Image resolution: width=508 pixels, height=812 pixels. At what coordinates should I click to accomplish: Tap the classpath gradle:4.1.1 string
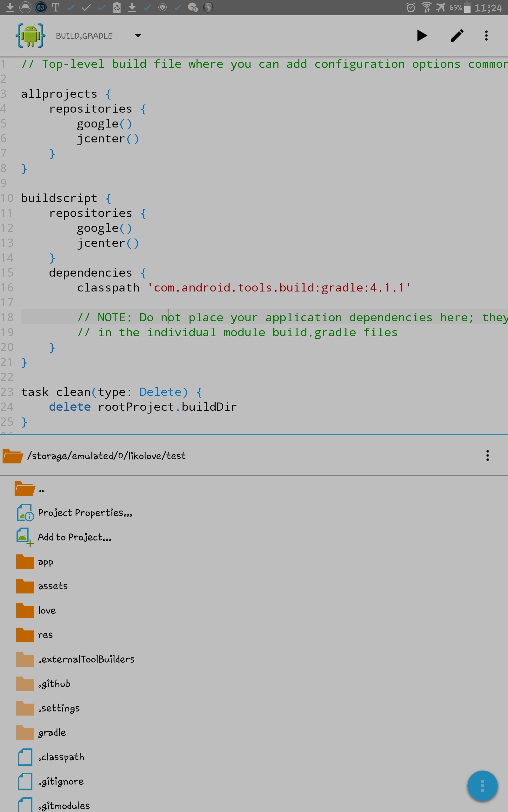(x=279, y=288)
